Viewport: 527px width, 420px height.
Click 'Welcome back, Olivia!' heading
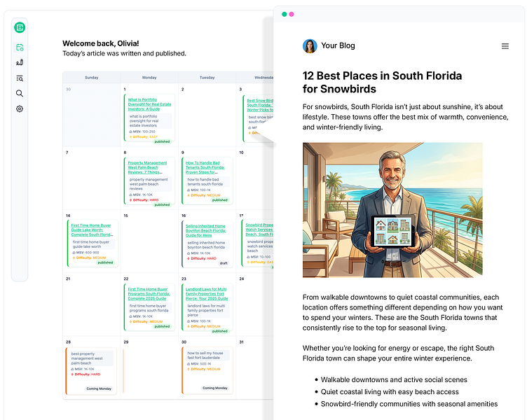coord(100,43)
